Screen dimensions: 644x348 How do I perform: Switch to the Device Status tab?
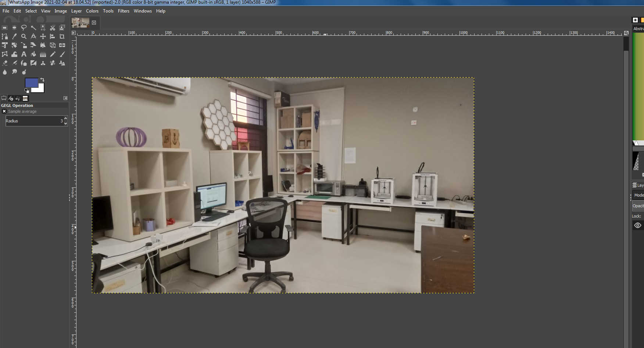(x=11, y=98)
